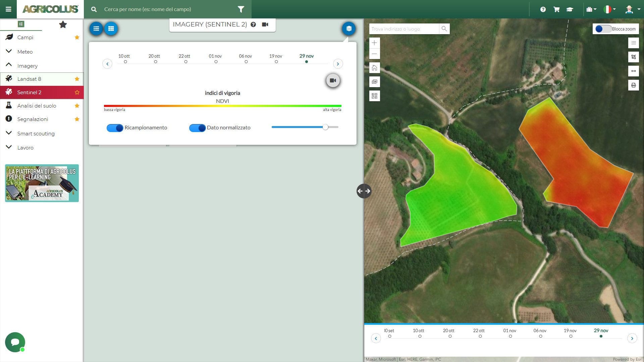This screenshot has height=362, width=644.
Task: Disable the Ricampionamento toggle
Action: [115, 128]
